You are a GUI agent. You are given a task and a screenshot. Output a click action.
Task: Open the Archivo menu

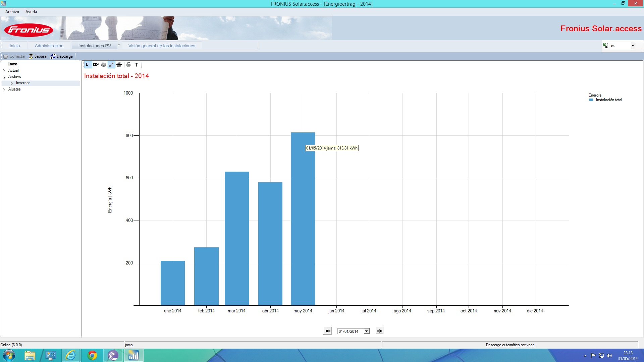pyautogui.click(x=12, y=12)
